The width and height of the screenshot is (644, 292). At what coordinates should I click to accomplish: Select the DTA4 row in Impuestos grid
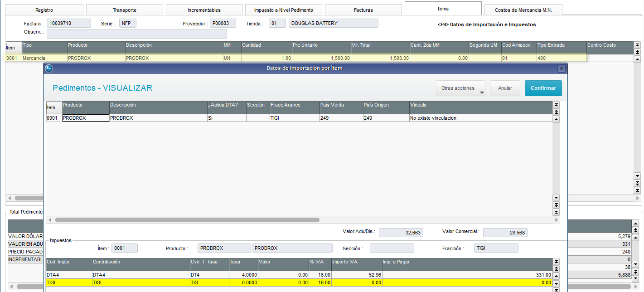(299, 275)
